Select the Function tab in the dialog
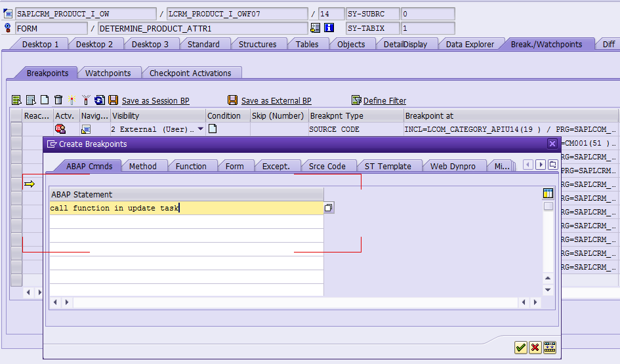Viewport: 620px width, 364px height. pos(191,167)
